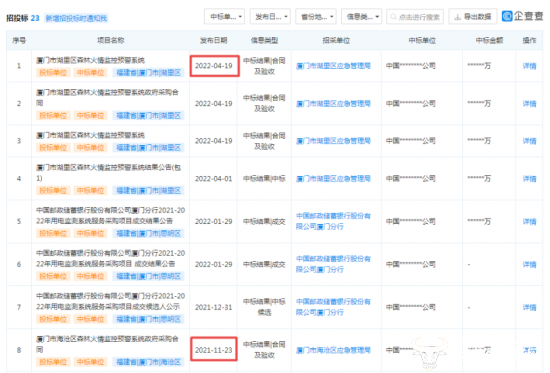Click the 新增招投标时通知我 link

coord(76,18)
